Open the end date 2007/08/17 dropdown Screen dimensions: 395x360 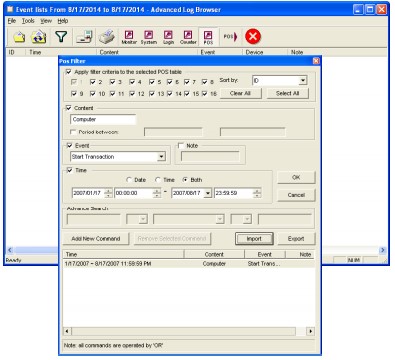208,193
